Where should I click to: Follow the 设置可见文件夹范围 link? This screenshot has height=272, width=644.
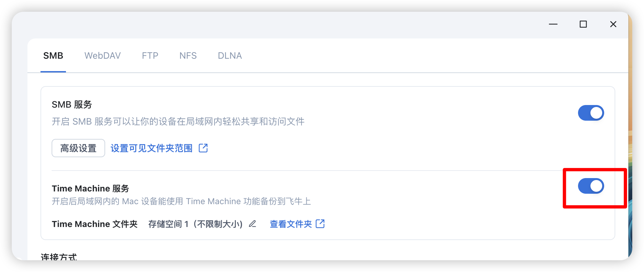[152, 148]
